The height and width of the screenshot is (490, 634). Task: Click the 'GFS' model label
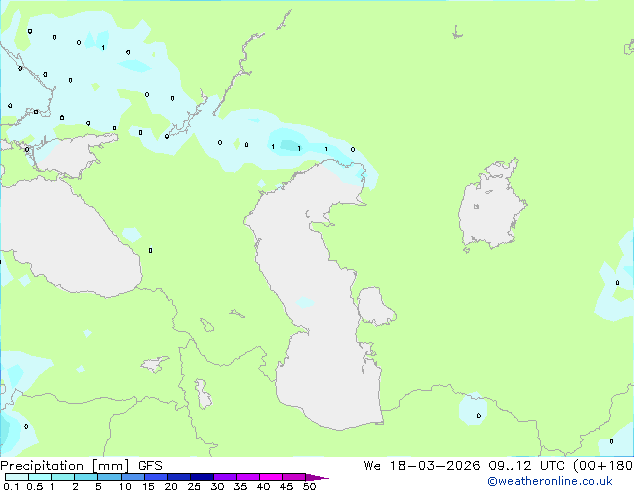[x=150, y=466]
